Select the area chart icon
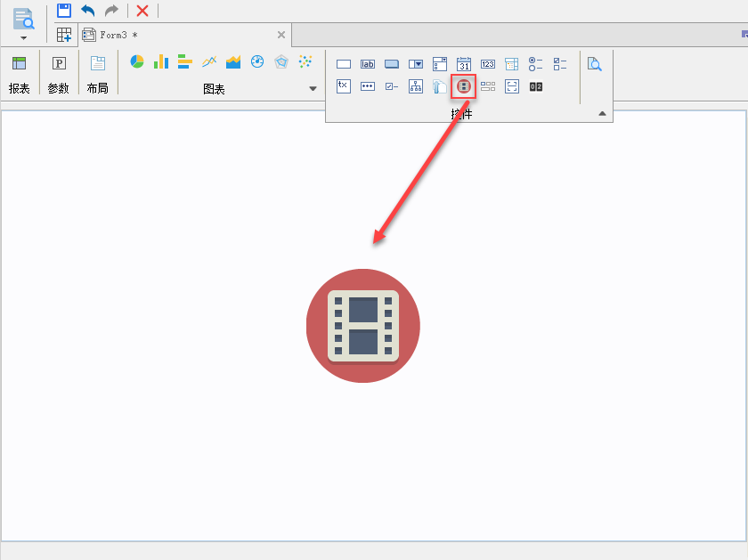This screenshot has width=748, height=560. point(233,61)
